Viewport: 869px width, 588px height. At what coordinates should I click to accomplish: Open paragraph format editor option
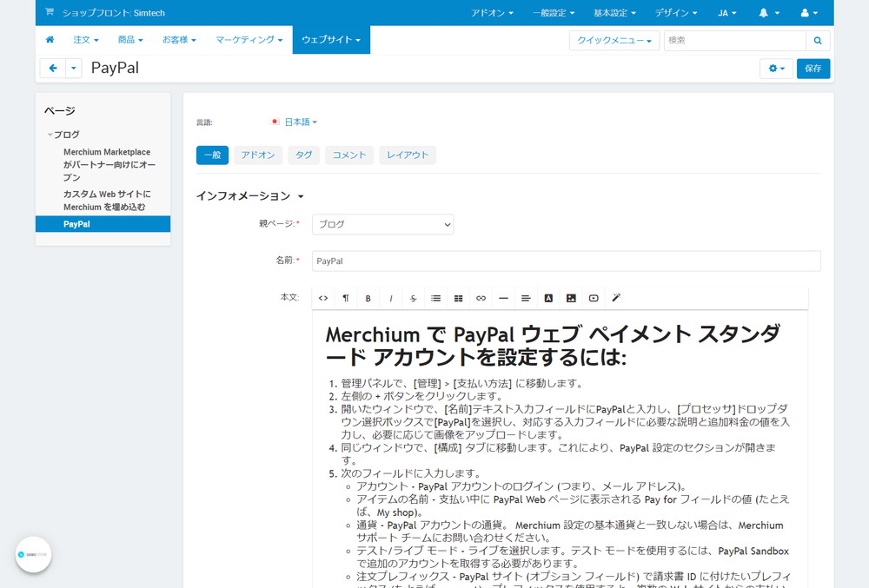pos(346,299)
